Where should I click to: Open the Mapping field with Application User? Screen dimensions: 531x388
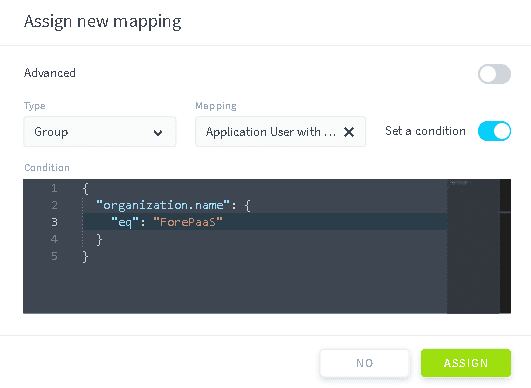coord(280,132)
